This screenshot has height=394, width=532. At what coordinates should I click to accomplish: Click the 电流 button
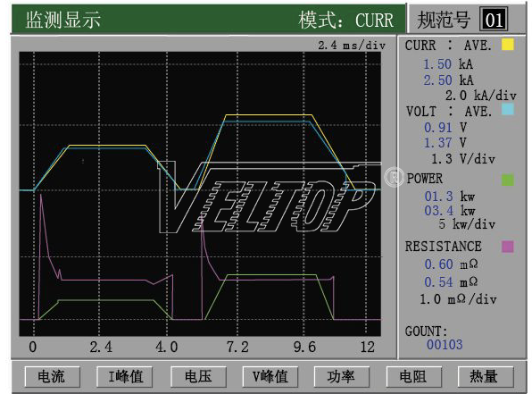(53, 376)
